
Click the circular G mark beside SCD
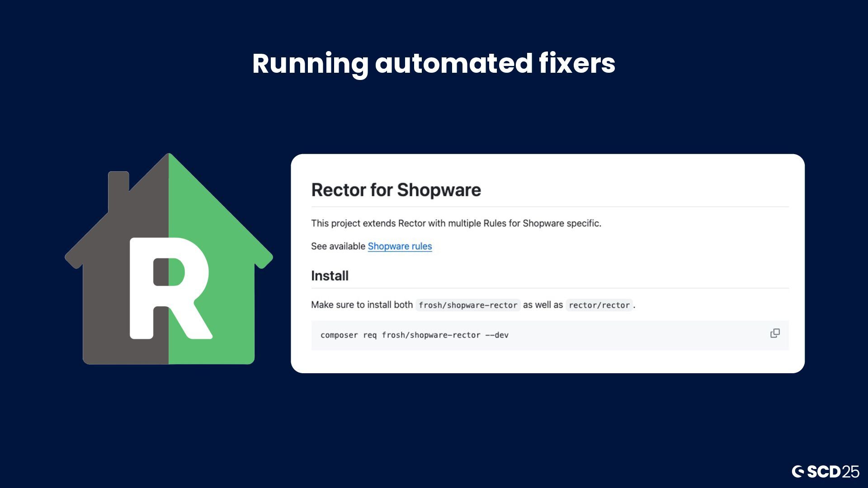[x=798, y=472]
